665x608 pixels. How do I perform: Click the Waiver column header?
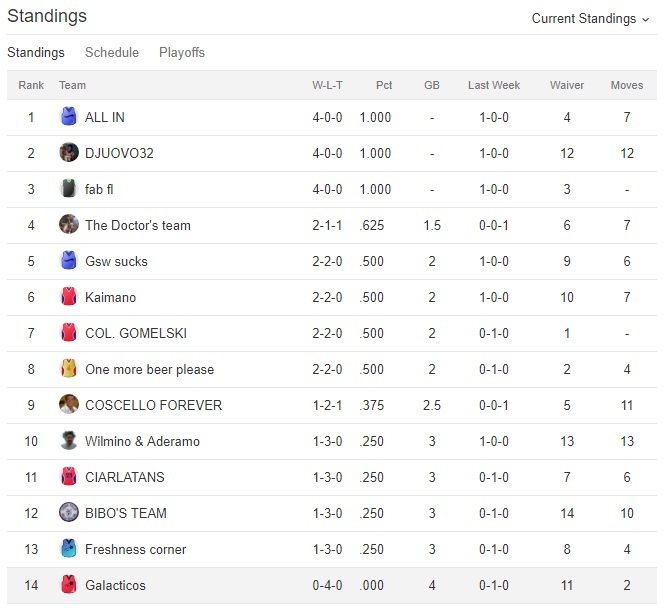click(567, 85)
